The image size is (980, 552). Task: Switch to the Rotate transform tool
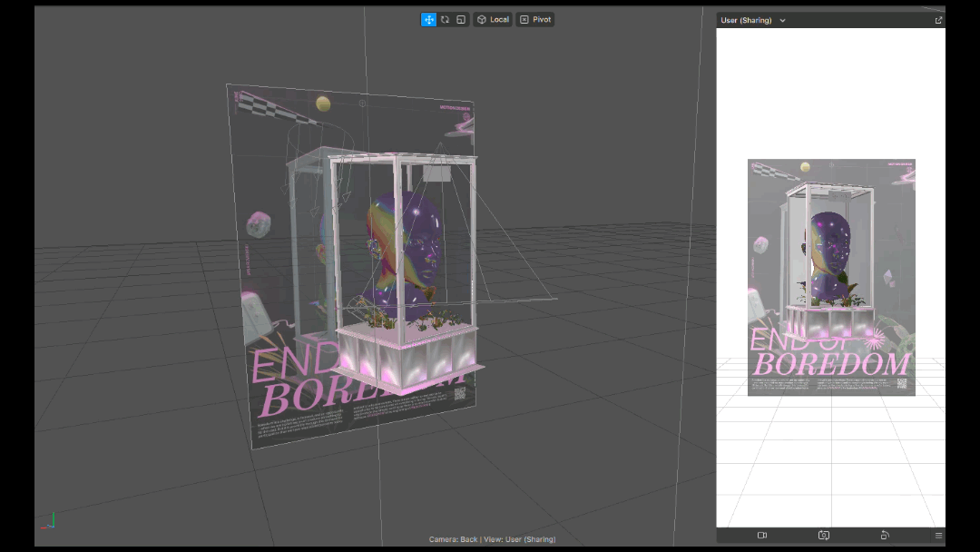point(445,20)
